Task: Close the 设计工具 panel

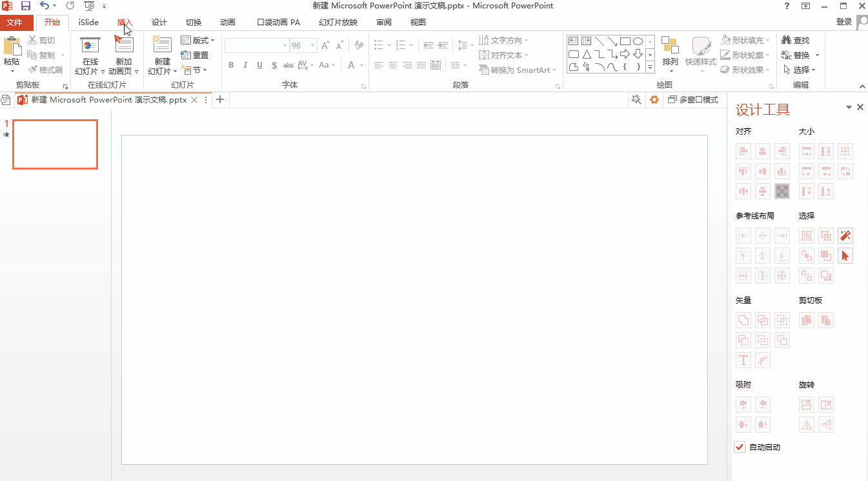Action: click(x=860, y=108)
